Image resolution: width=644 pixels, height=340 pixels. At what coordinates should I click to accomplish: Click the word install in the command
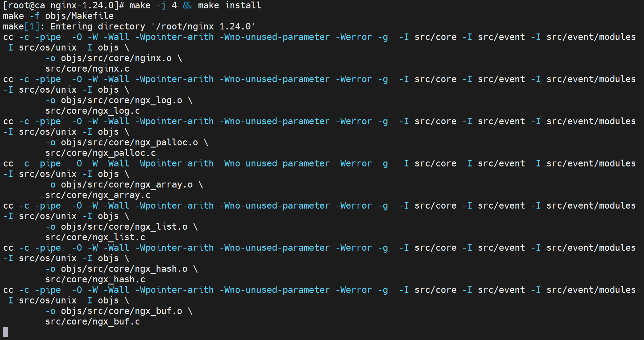point(243,6)
